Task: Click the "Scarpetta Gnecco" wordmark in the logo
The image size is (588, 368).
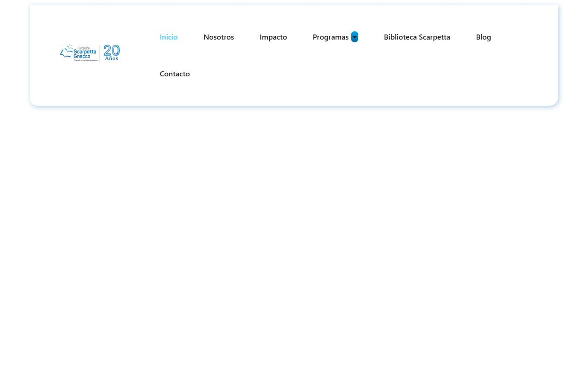Action: click(x=85, y=54)
